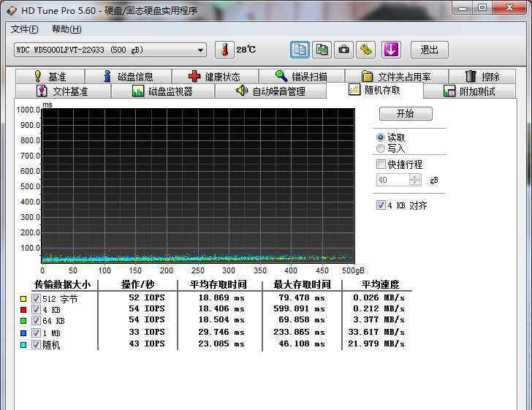532x410 pixels.
Task: Open the 文件(F) menu
Action: pyautogui.click(x=24, y=29)
